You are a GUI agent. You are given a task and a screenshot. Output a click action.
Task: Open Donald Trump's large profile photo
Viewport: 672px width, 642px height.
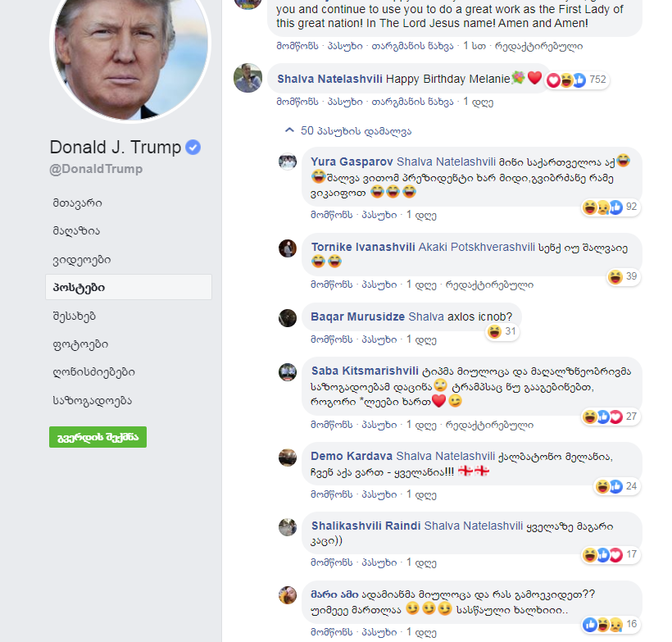click(x=131, y=57)
